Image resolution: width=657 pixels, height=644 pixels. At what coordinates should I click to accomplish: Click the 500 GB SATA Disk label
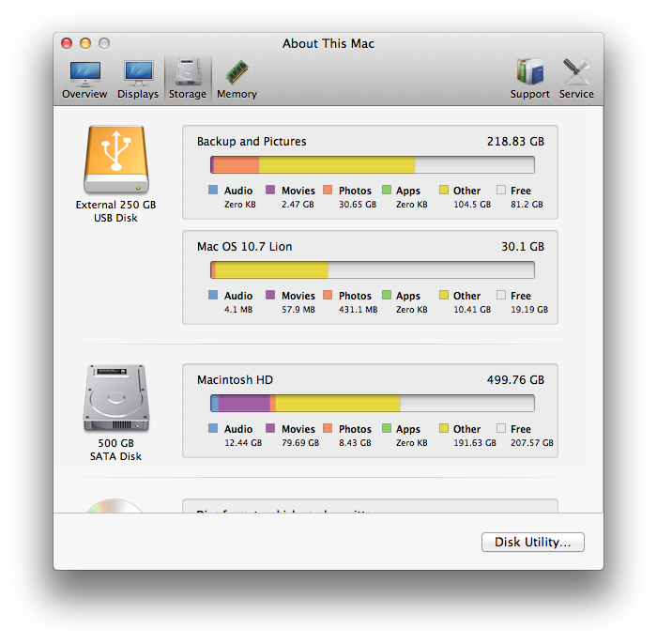coord(116,450)
